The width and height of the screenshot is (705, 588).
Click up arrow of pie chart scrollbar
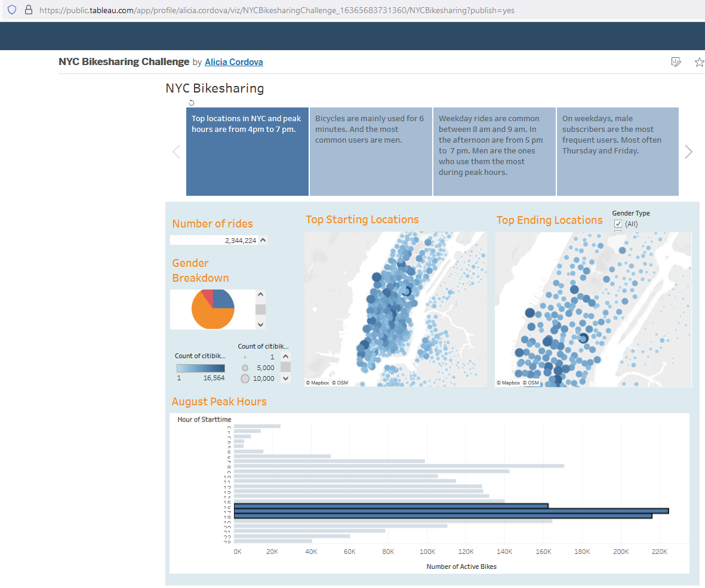tap(260, 295)
